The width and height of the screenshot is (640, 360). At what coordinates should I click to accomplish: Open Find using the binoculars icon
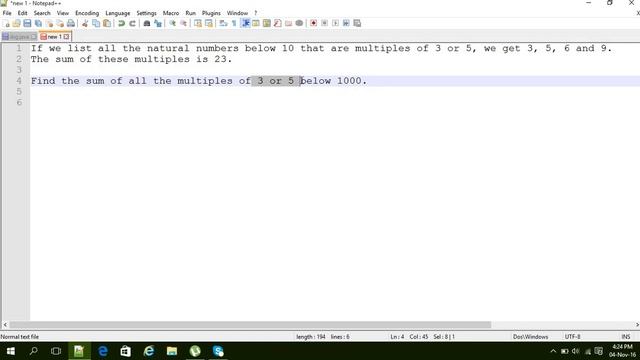click(x=147, y=23)
